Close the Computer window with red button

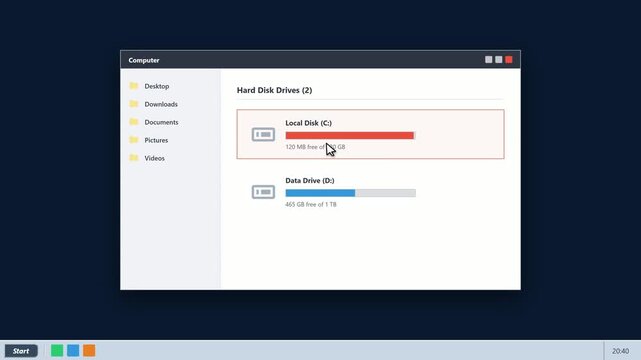509,60
